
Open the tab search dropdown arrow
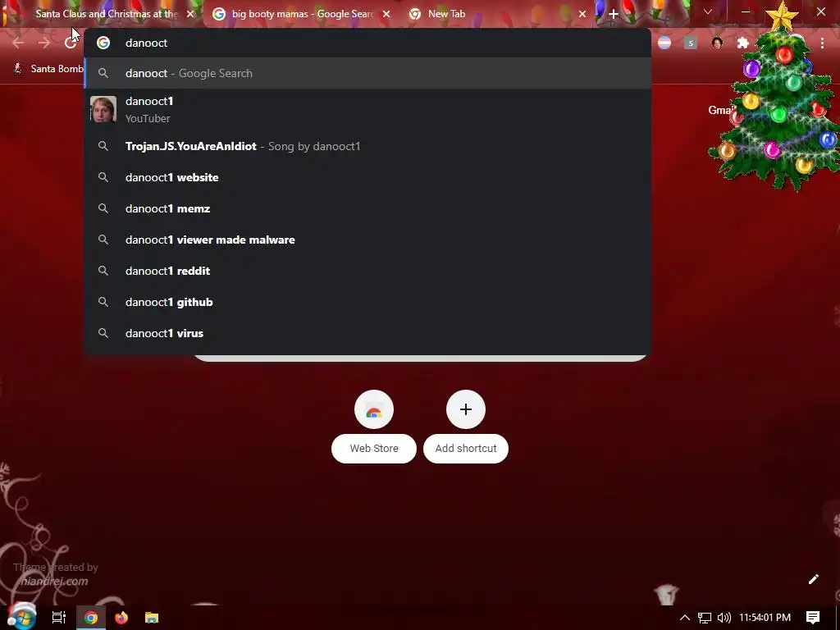(708, 11)
